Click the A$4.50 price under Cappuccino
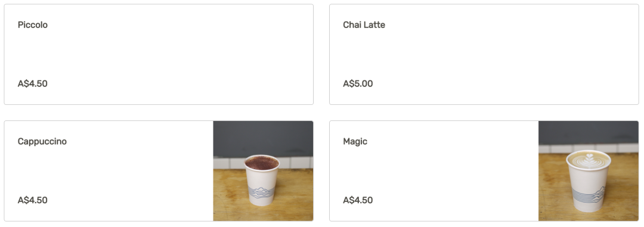This screenshot has height=227, width=644. point(32,200)
